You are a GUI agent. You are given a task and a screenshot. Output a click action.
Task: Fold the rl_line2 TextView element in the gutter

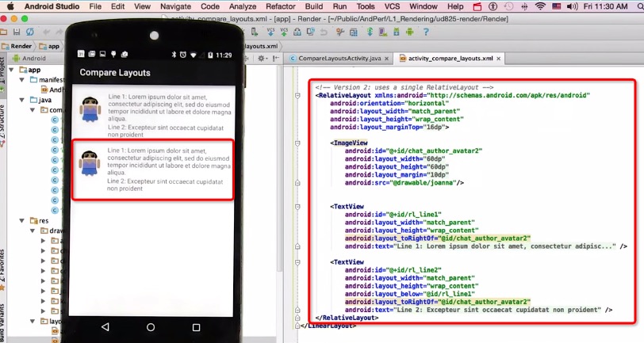[x=297, y=262]
